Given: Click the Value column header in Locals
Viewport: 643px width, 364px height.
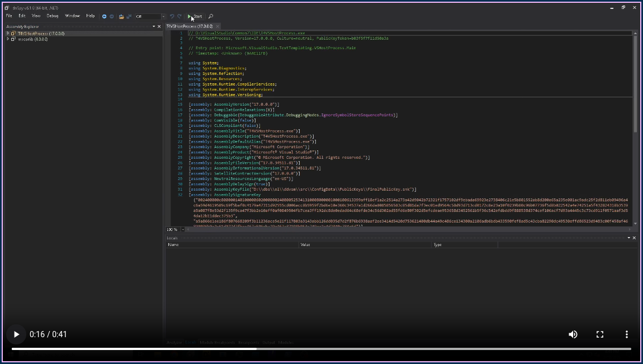Looking at the screenshot, I should point(365,245).
